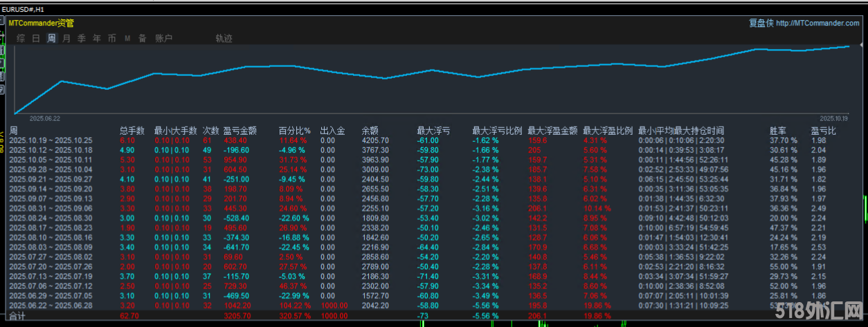Open the 备 tab
The height and width of the screenshot is (327, 868).
[142, 39]
